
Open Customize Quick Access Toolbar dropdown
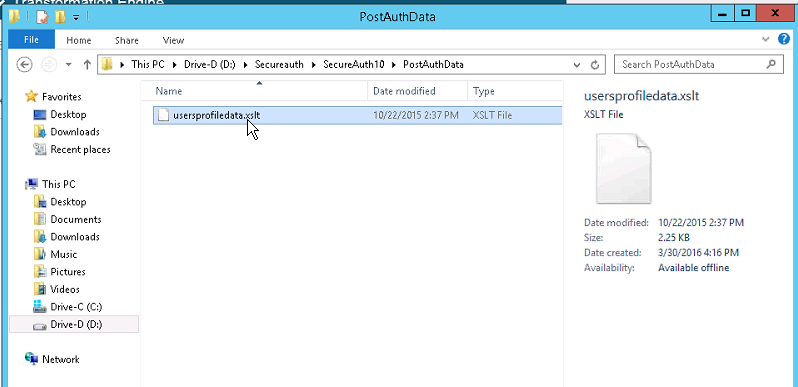(76, 17)
